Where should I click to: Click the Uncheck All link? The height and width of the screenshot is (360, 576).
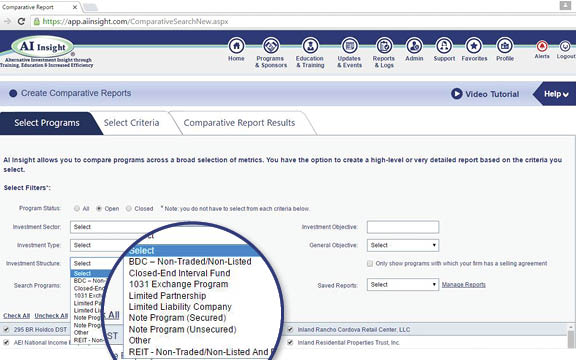click(x=51, y=316)
